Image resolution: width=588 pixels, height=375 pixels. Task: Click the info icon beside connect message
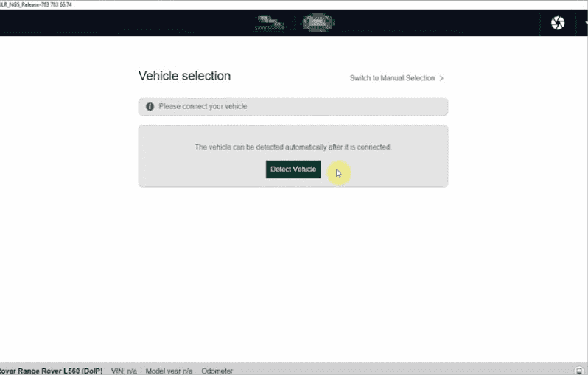tap(150, 107)
